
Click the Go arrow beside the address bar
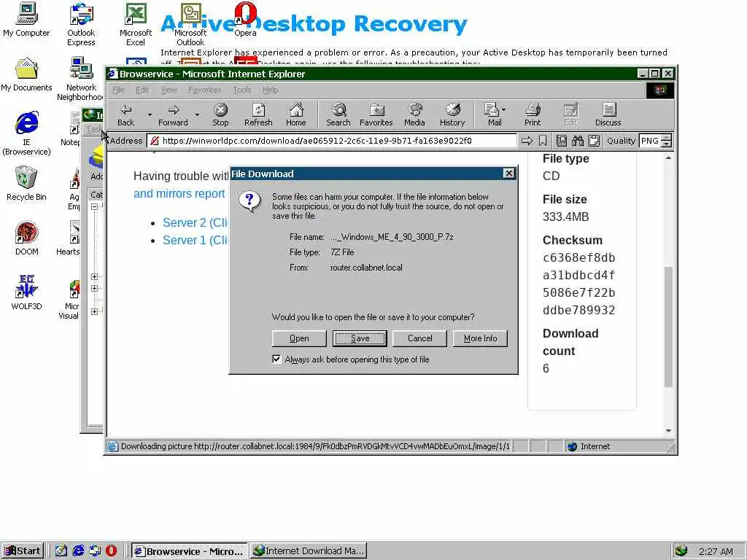pos(527,141)
